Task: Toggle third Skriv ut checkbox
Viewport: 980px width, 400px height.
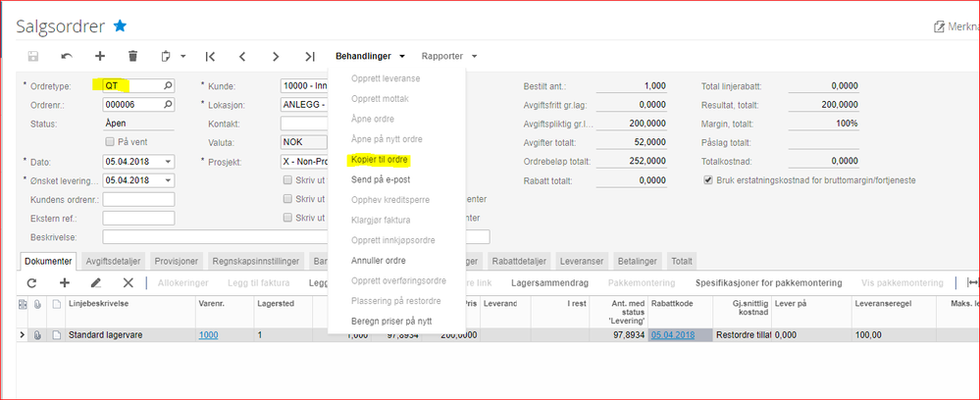Action: tap(287, 218)
